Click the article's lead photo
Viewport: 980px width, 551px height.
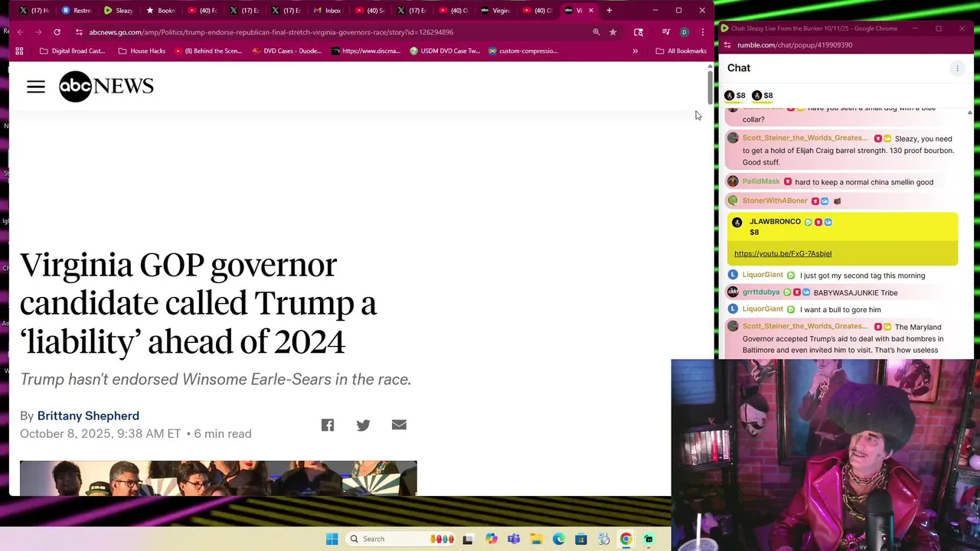tap(218, 478)
